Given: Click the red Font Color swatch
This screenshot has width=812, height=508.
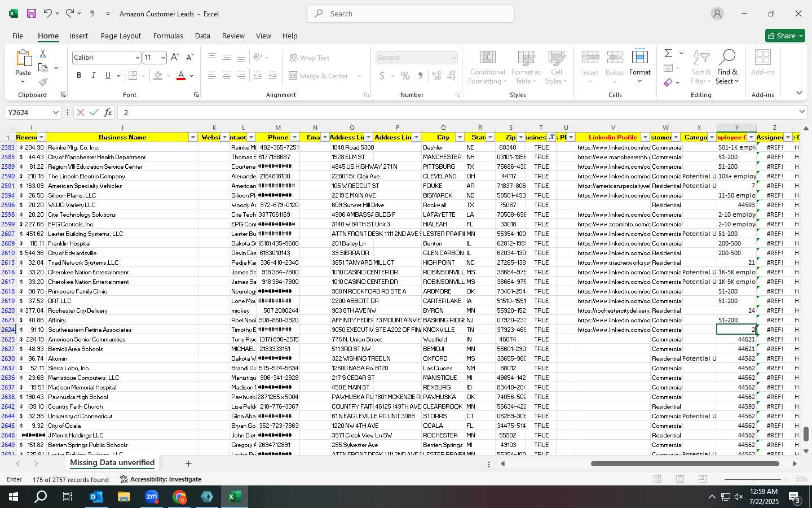Looking at the screenshot, I should [181, 76].
